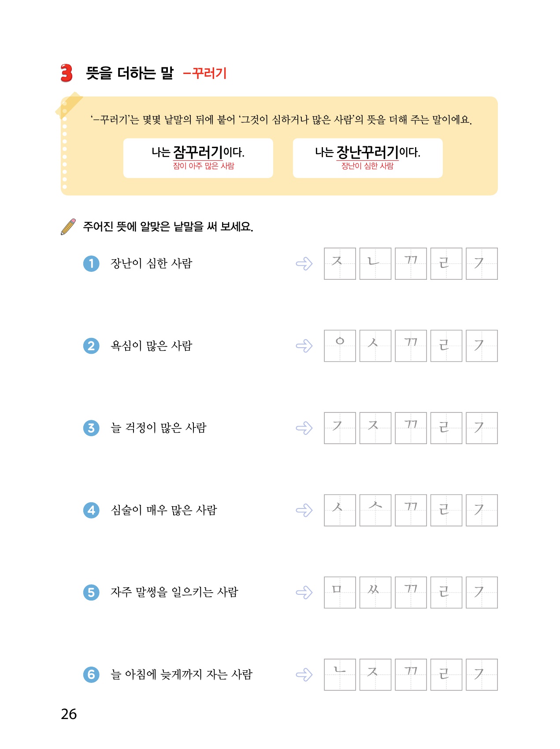Viewport: 560px width, 749px height.
Task: Click the blue circle number 1
Action: 91,263
